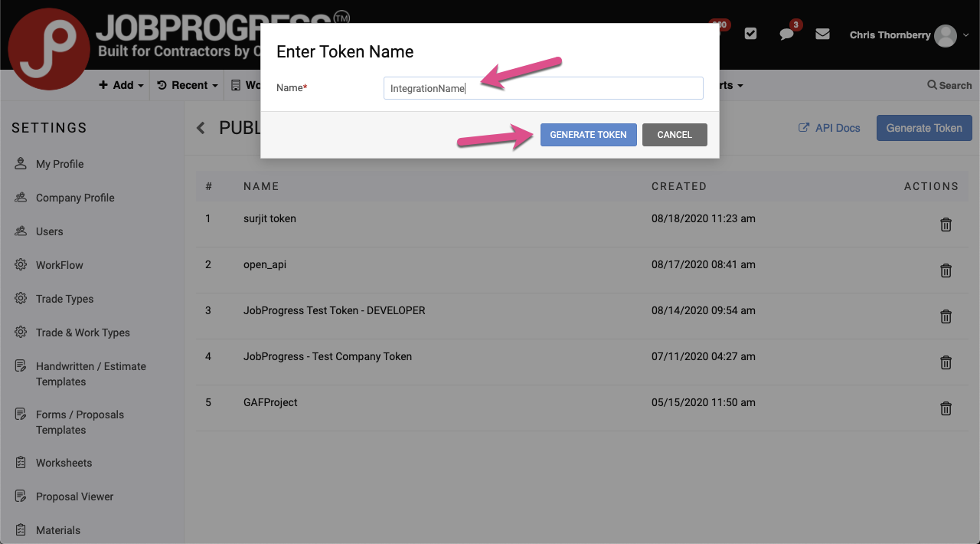Open Handwritten / Estimate Templates
Image resolution: width=980 pixels, height=544 pixels.
point(91,374)
